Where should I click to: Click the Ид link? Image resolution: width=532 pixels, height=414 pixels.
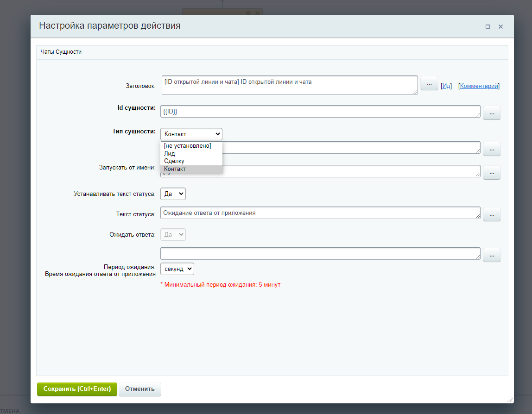446,86
